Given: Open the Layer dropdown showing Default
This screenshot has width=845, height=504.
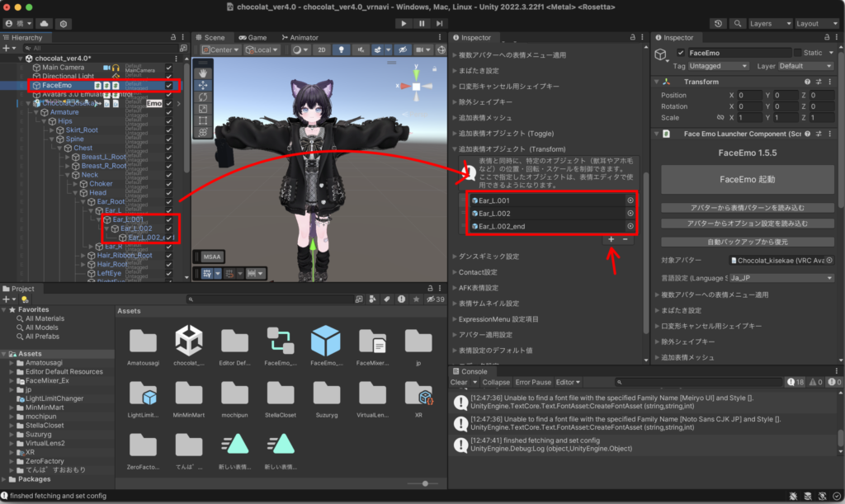Looking at the screenshot, I should pyautogui.click(x=804, y=66).
